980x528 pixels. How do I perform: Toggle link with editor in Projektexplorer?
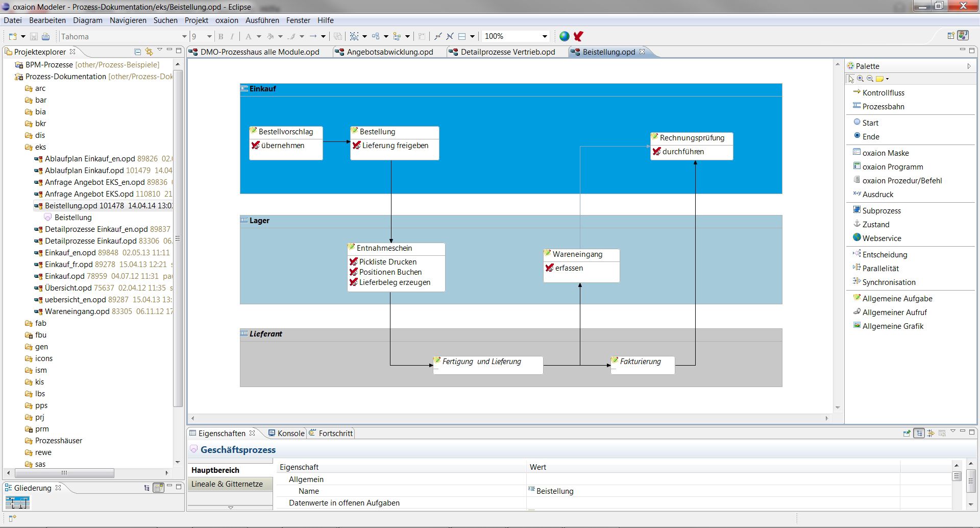click(x=149, y=52)
